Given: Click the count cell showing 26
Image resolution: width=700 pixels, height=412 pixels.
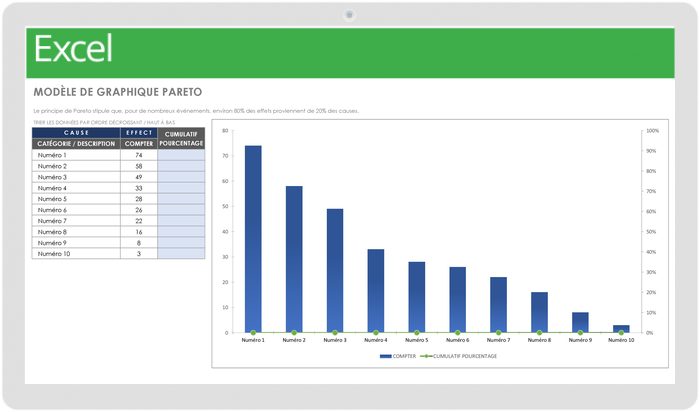Looking at the screenshot, I should click(139, 210).
